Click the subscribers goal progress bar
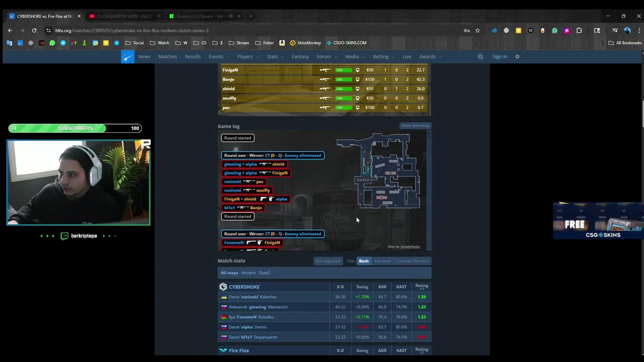The image size is (644, 362). [x=75, y=128]
